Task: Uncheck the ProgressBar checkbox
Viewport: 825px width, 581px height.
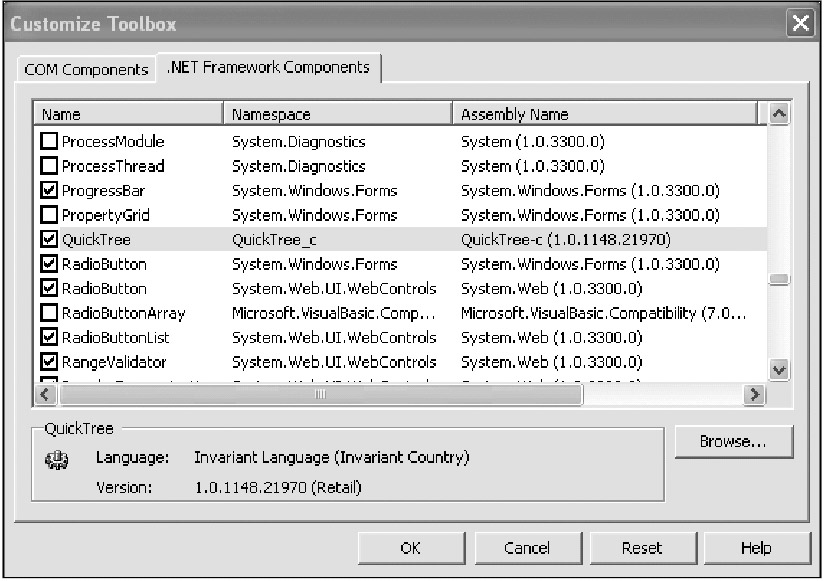Action: [48, 191]
